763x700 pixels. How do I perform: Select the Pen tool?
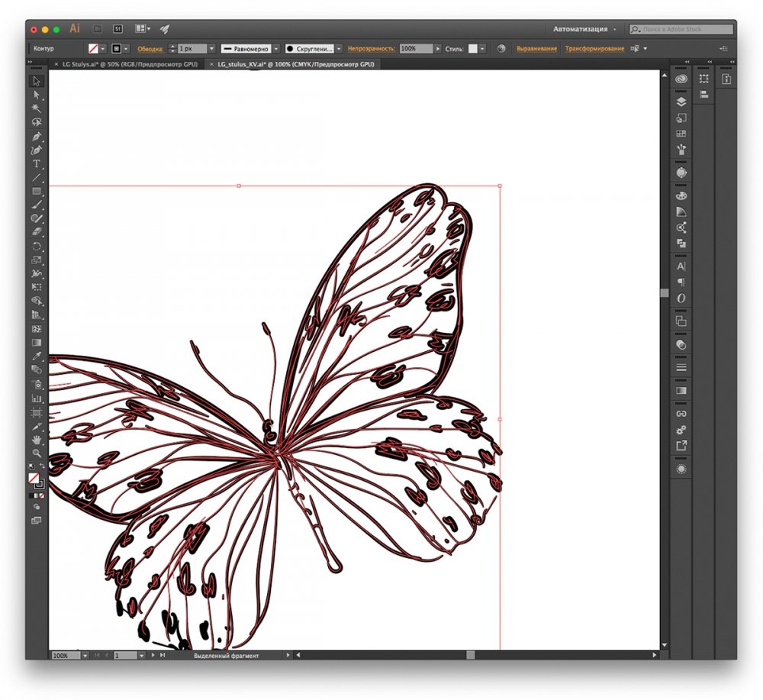[x=37, y=137]
